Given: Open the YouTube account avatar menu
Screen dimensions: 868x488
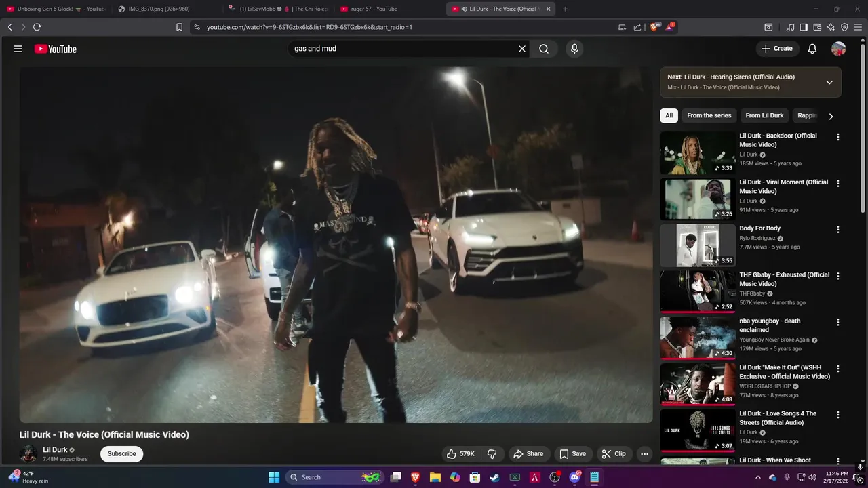Looking at the screenshot, I should point(839,49).
